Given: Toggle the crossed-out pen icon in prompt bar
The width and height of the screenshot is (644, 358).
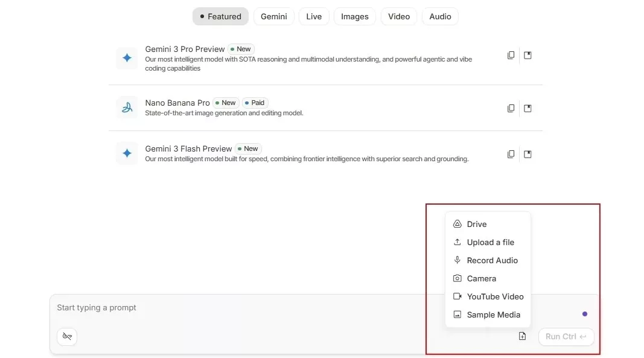Looking at the screenshot, I should (67, 336).
